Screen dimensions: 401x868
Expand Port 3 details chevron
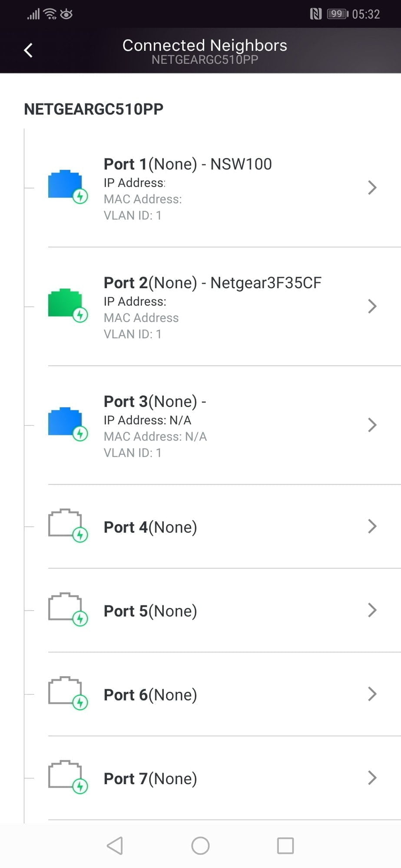tap(372, 425)
